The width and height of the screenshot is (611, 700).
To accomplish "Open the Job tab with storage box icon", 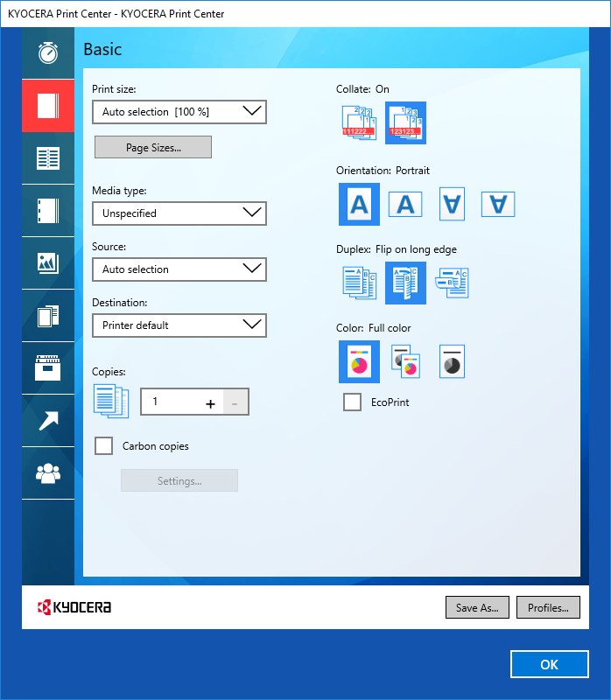I will [x=48, y=367].
